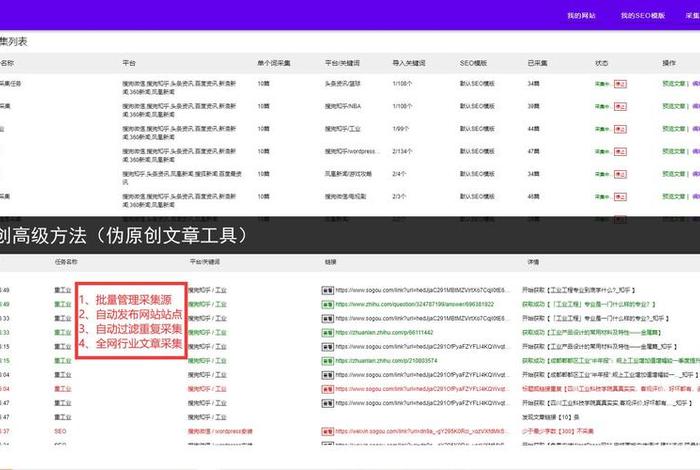This screenshot has width=700, height=470.
Task: Open 预览文章 for the 搜狗微信/电视剧 row
Action: pyautogui.click(x=674, y=196)
